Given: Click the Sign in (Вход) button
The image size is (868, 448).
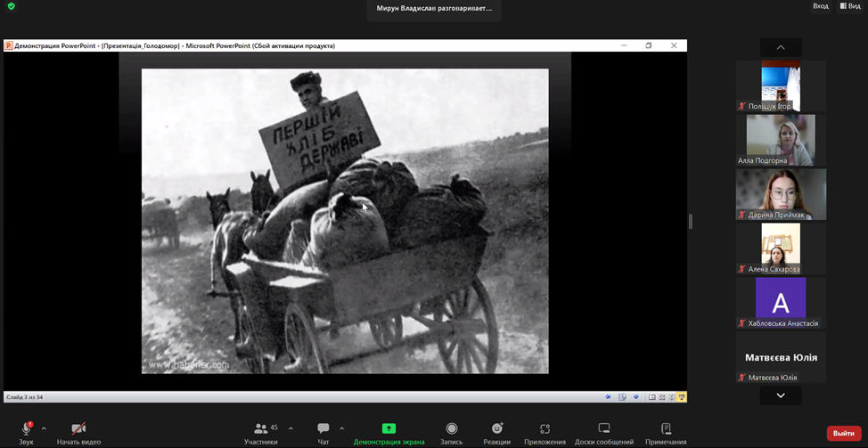Looking at the screenshot, I should pyautogui.click(x=820, y=6).
